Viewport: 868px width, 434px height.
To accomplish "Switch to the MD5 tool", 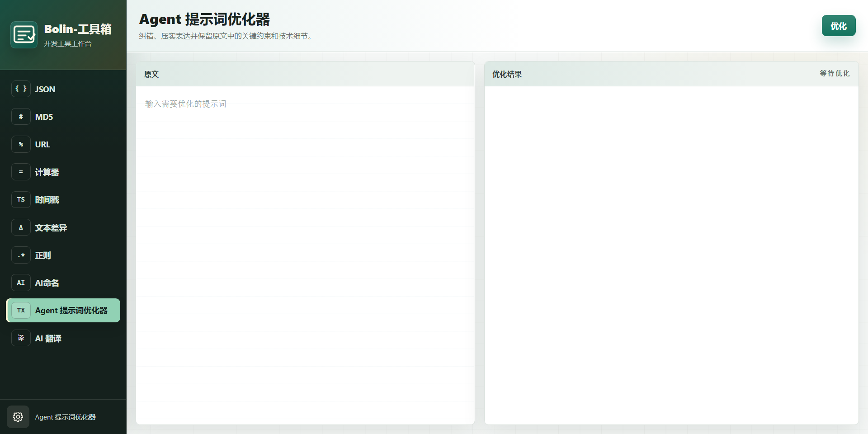I will pos(63,117).
